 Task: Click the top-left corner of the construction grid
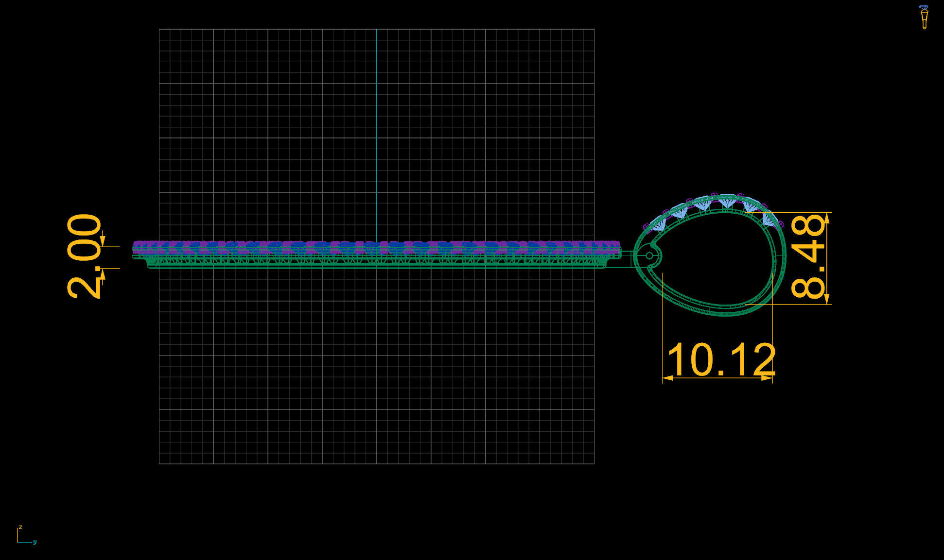coord(159,30)
